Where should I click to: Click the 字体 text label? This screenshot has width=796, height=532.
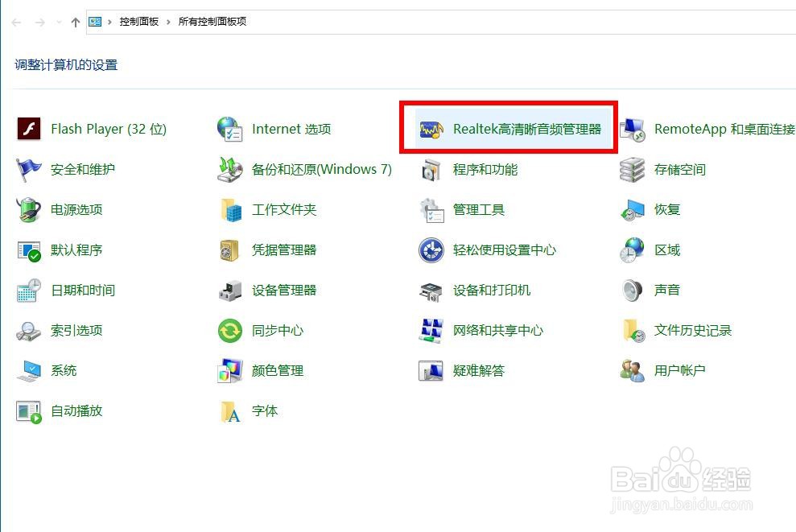(x=265, y=410)
